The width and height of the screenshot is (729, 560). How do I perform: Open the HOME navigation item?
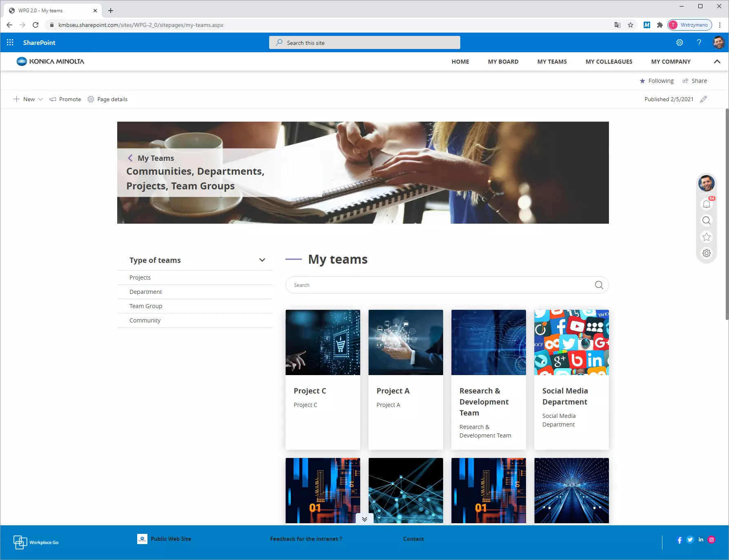point(460,62)
